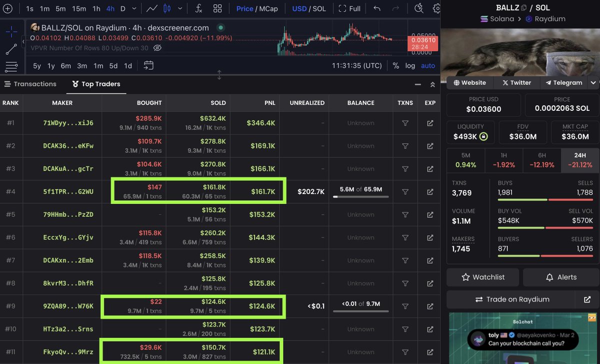
Task: Select the 4h timeframe
Action: point(110,8)
